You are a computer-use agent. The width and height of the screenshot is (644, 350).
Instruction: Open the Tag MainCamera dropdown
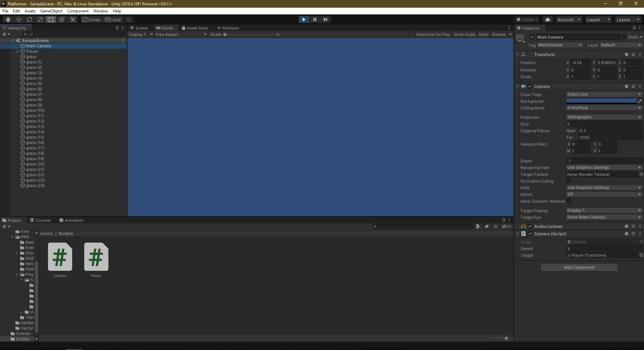(x=560, y=45)
